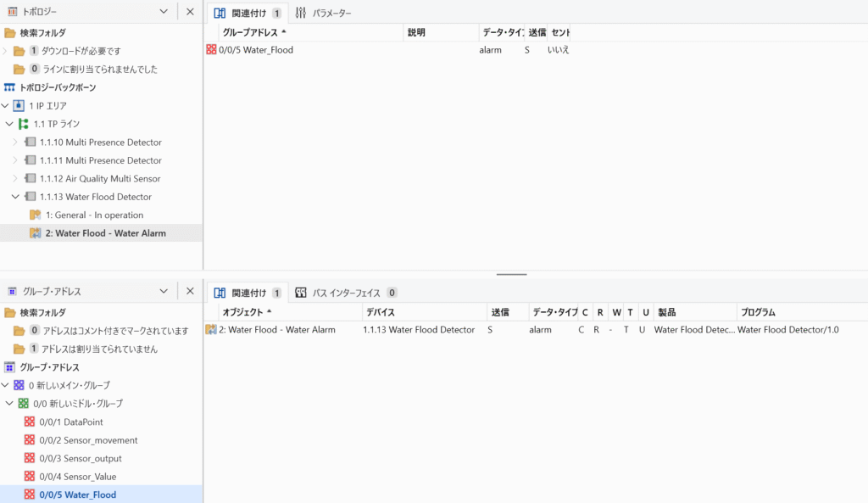Viewport: 868px width, 503px height.
Task: Open upper 'パラメーター' tab
Action: [324, 13]
